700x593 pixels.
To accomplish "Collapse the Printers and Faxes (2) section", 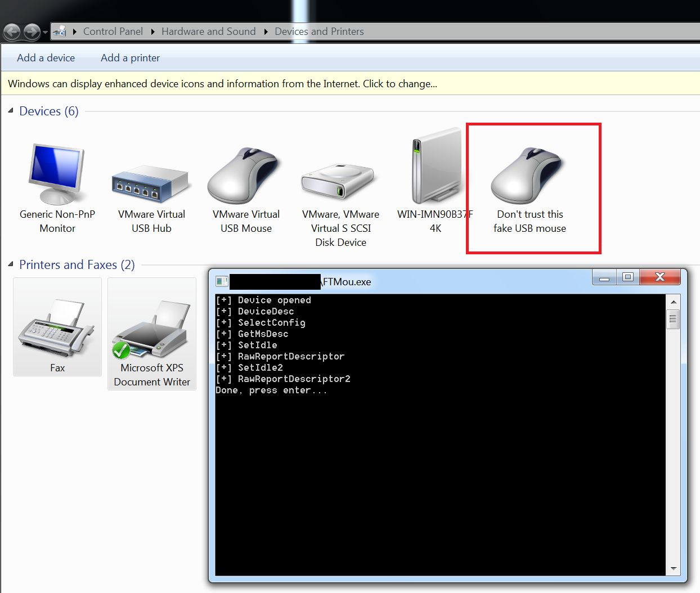I will [10, 264].
